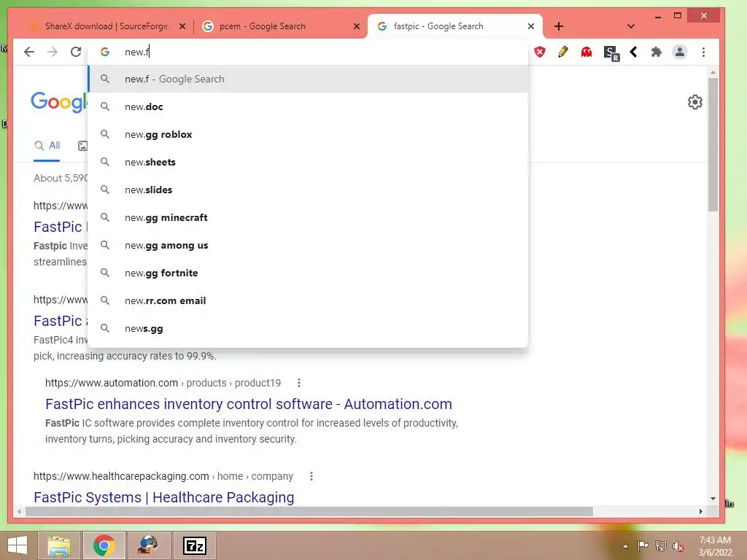Pick the new.slides suggestion
This screenshot has width=747, height=560.
[x=309, y=190]
